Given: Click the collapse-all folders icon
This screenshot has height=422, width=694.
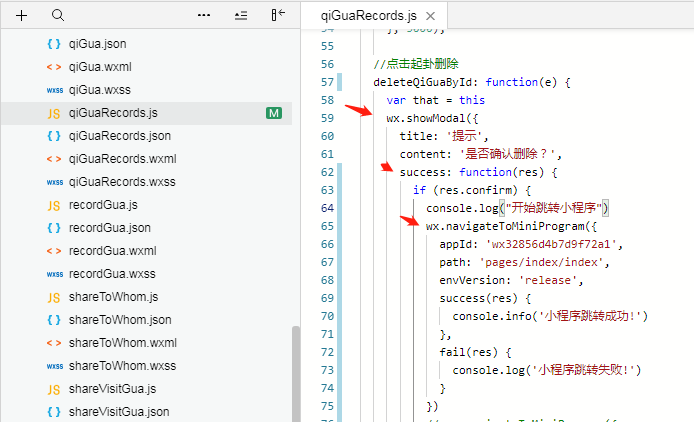Looking at the screenshot, I should coord(240,16).
